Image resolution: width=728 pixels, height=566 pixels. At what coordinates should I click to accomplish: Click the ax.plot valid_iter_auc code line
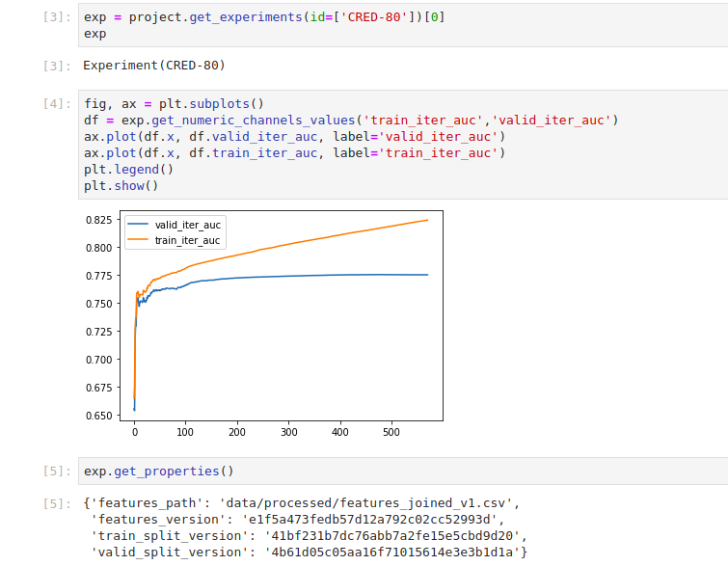[x=294, y=137]
